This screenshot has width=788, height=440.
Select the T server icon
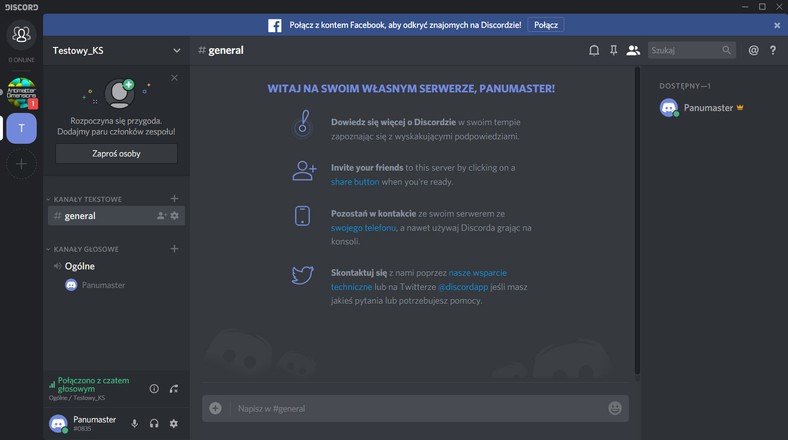point(22,128)
